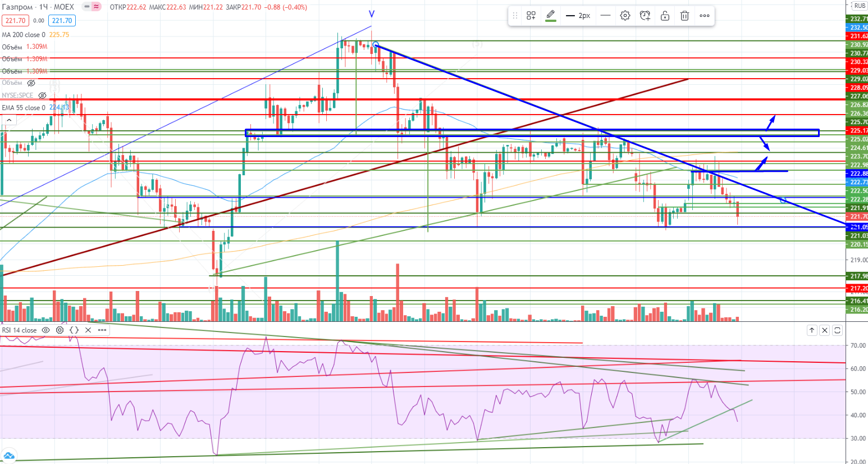Open templates icon in floating drawing toolbar
Image resolution: width=868 pixels, height=464 pixels.
(x=531, y=16)
